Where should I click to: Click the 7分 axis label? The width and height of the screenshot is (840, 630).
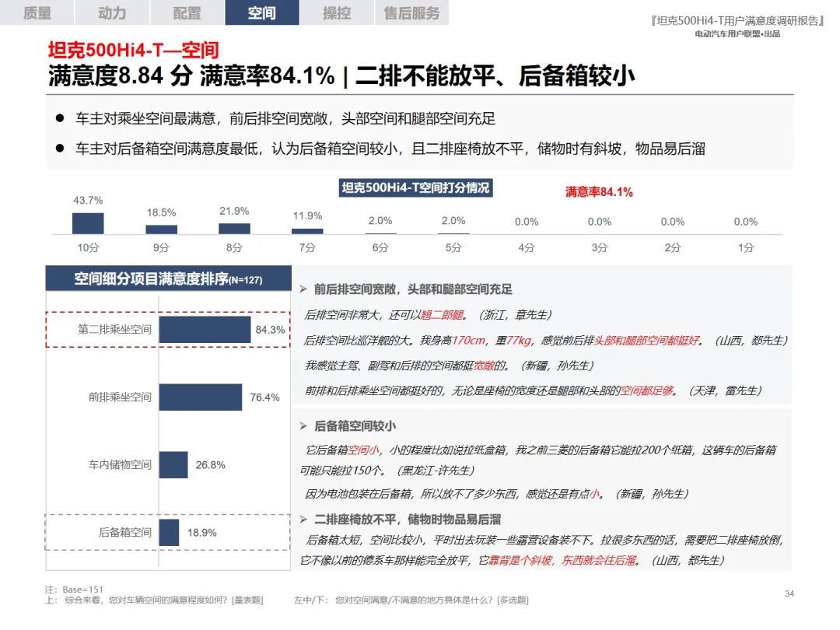pos(307,247)
